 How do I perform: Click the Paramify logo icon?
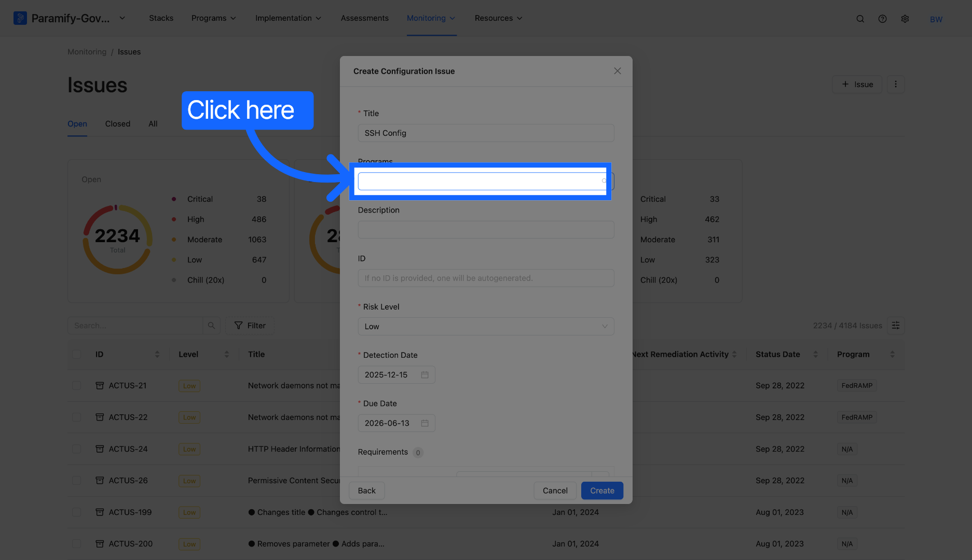[20, 18]
